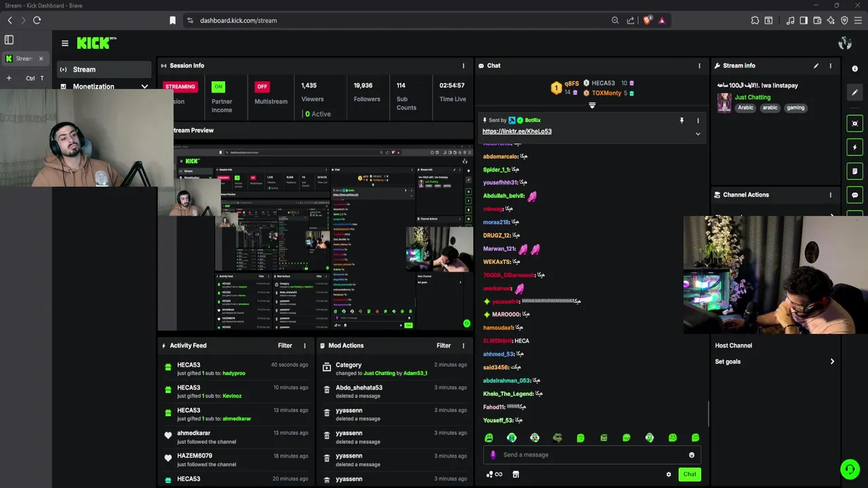Toggle Brave vertical tabs sidebar panel icon
The height and width of the screenshot is (488, 868).
click(x=9, y=40)
